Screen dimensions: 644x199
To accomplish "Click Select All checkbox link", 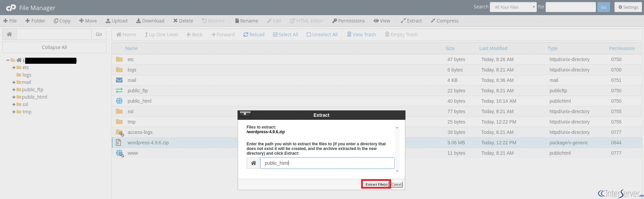I will point(286,35).
